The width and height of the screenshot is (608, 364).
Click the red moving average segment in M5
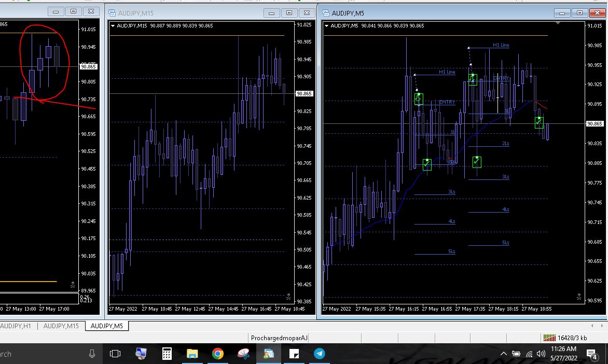click(541, 105)
